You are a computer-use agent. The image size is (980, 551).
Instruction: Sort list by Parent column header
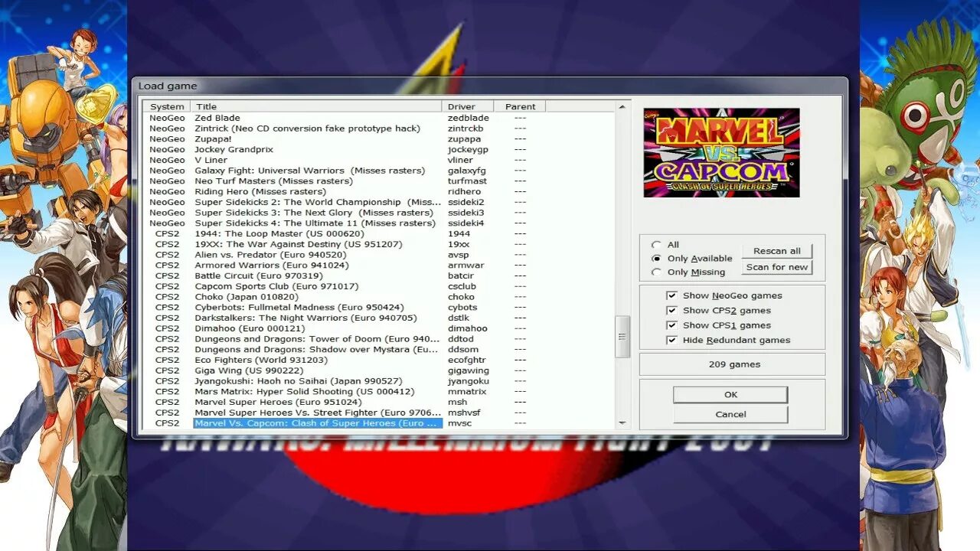(x=520, y=106)
